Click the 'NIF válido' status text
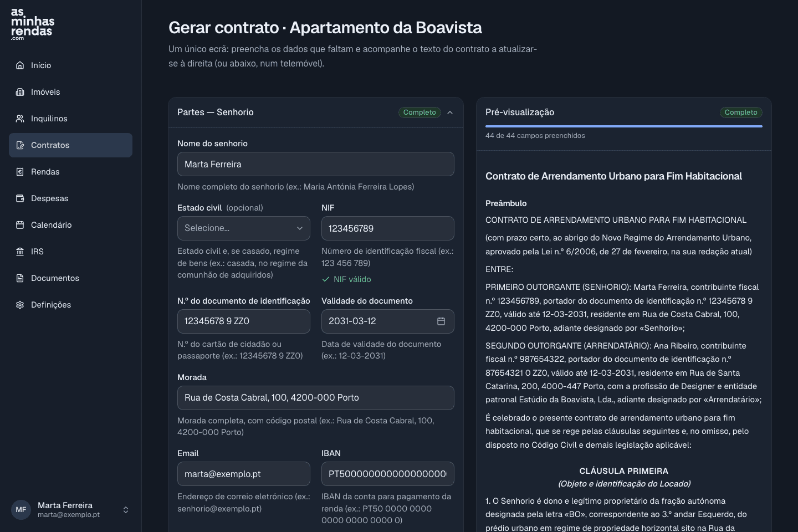The width and height of the screenshot is (798, 532). click(x=352, y=279)
